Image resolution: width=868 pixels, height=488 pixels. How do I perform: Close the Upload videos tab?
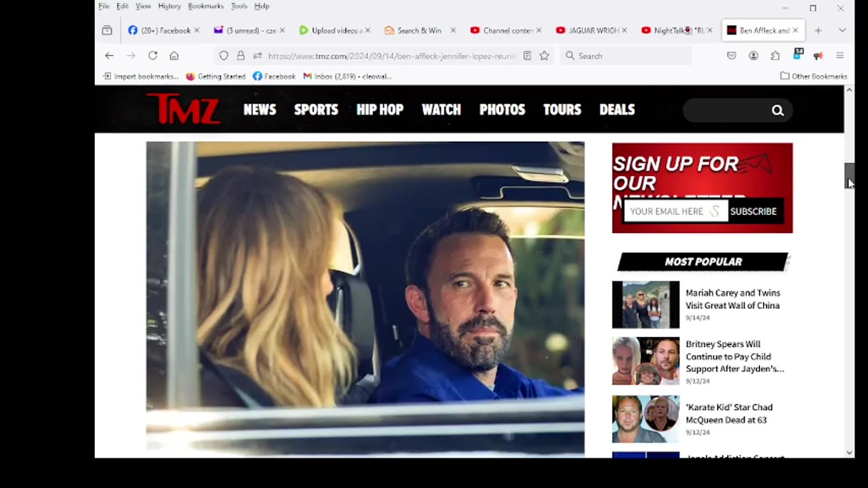(368, 30)
